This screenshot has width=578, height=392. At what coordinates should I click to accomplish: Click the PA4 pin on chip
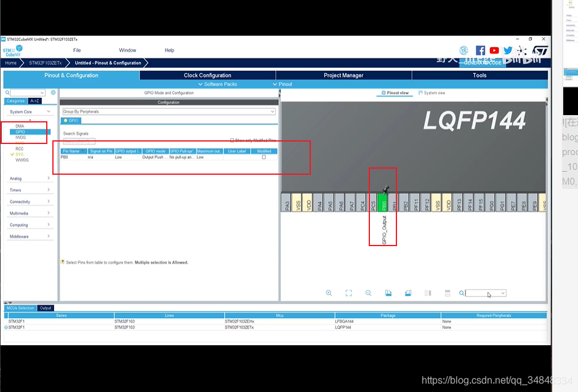pos(319,202)
